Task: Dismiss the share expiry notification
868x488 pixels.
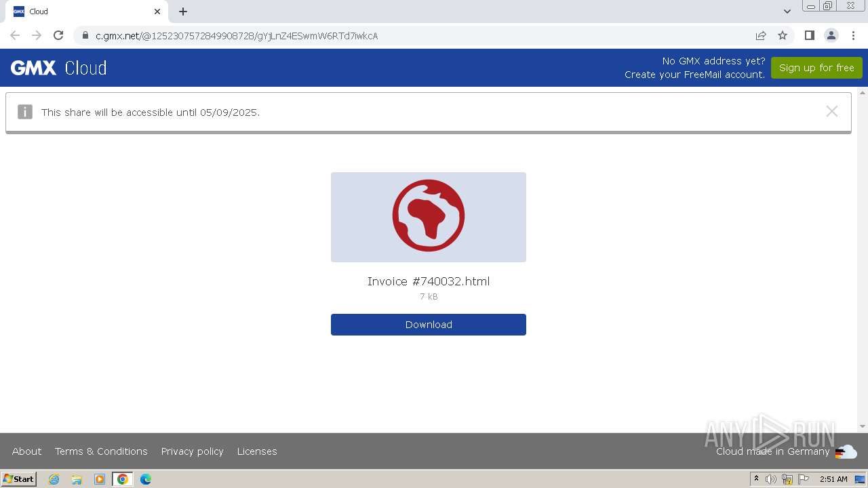Action: pos(832,111)
